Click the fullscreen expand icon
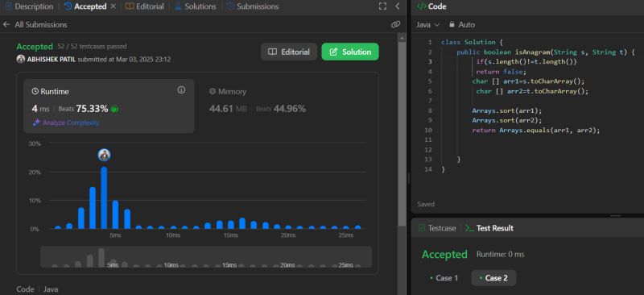This screenshot has width=644, height=295. (x=382, y=6)
